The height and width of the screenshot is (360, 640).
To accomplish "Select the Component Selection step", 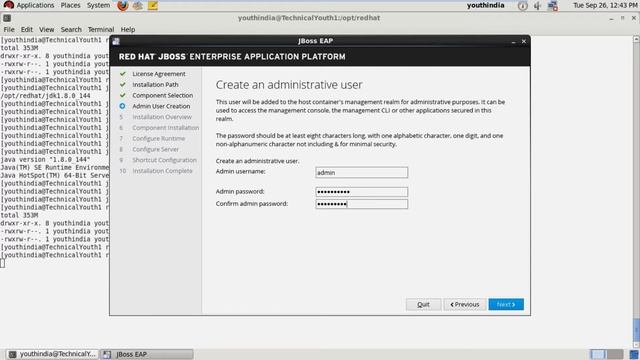I will (x=162, y=95).
